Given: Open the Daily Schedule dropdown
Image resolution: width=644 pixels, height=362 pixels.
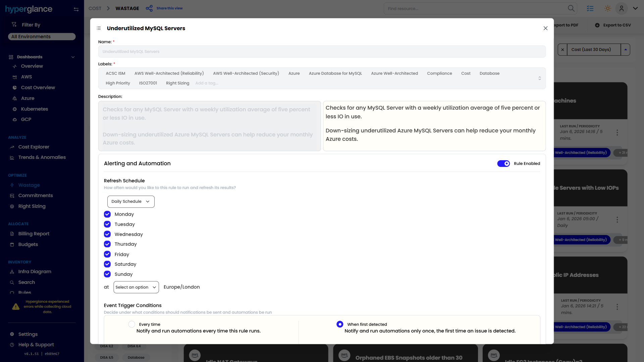Looking at the screenshot, I should point(131,201).
